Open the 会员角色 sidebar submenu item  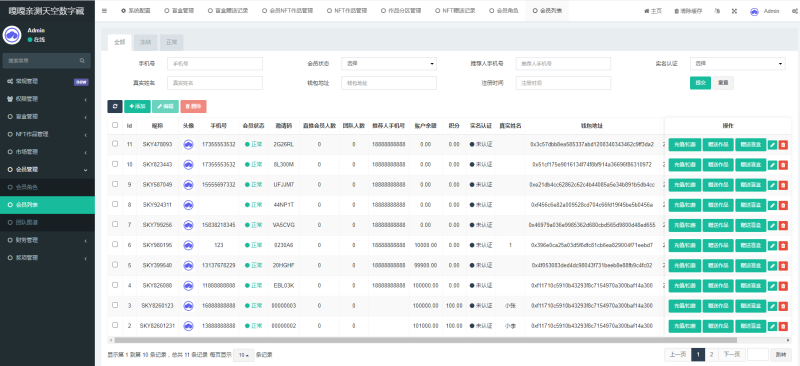(x=47, y=187)
